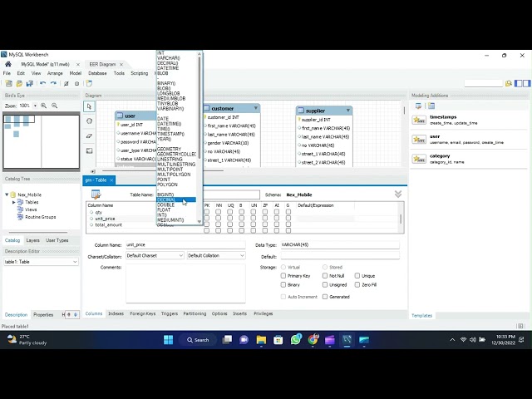This screenshot has width=532, height=399.
Task: Zoom in on the Bird's Eye view
Action: tap(43, 106)
